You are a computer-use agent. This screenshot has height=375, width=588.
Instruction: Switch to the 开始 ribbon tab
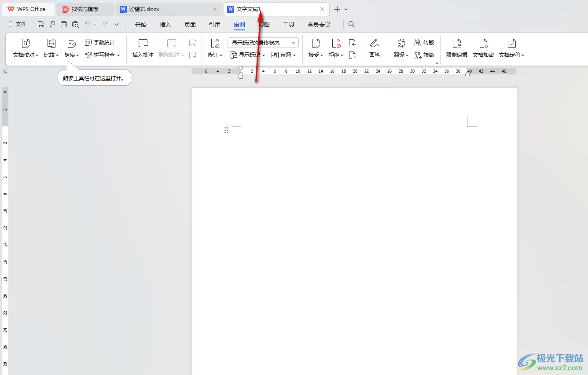pyautogui.click(x=141, y=25)
